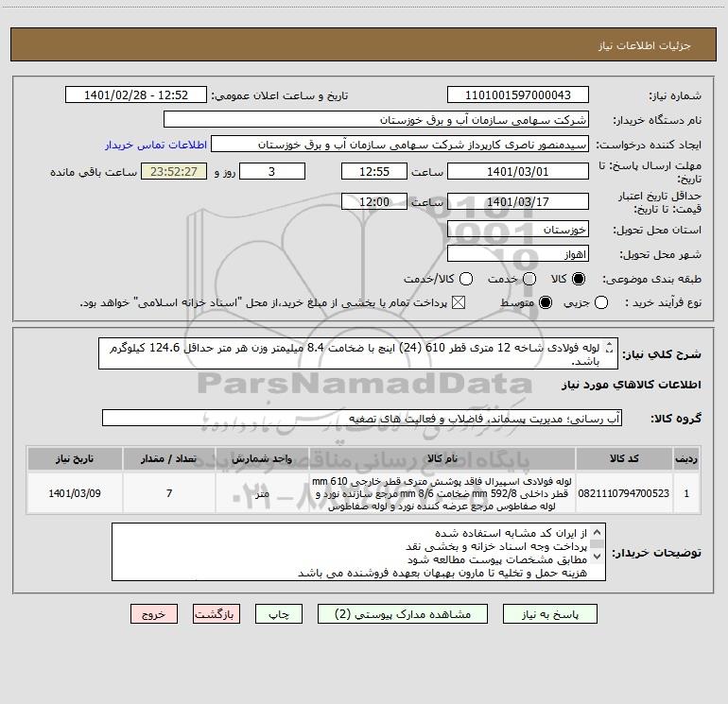Click the اهواز delivery city field
728x704 pixels.
click(x=518, y=254)
